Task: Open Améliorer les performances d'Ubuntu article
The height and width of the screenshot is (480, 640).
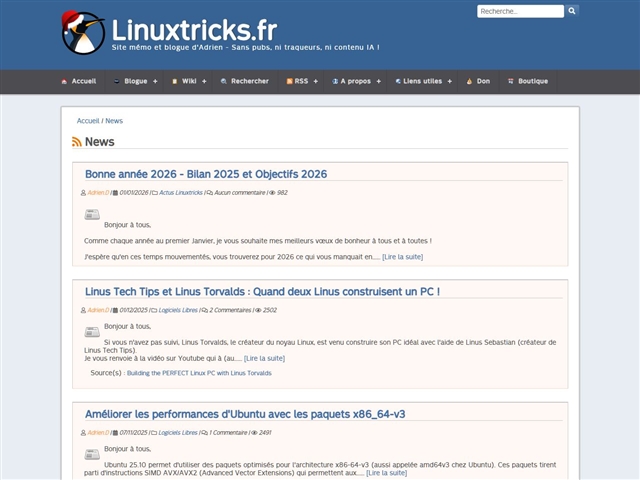Action: 245,414
